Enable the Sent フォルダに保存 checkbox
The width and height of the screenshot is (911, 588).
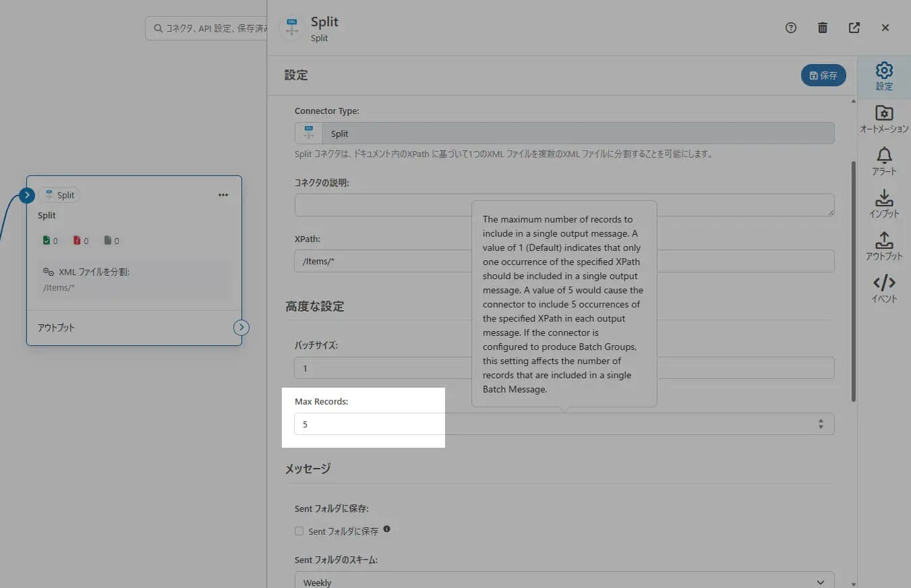[299, 531]
